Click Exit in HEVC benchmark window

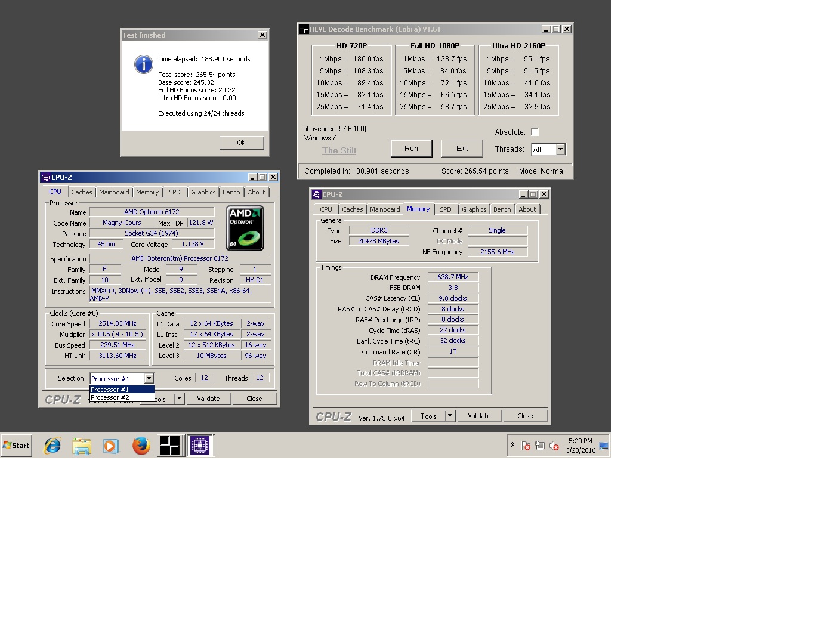pos(462,149)
